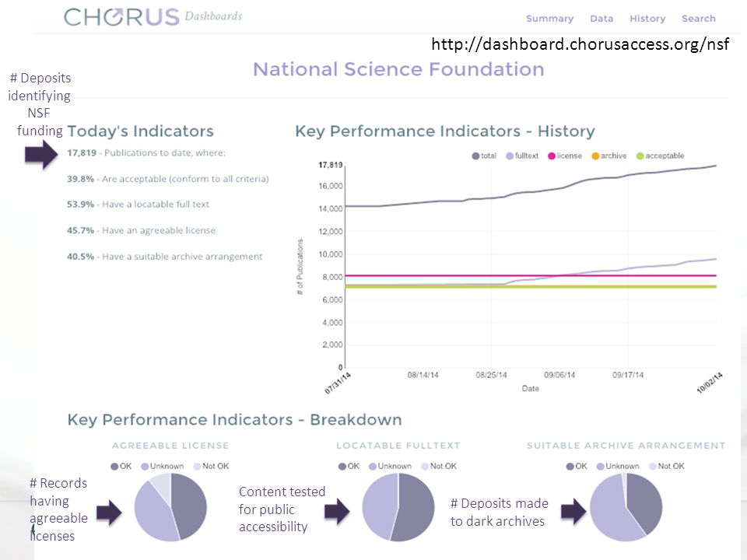
Task: Click the 17,819 publications to date line
Action: click(146, 153)
